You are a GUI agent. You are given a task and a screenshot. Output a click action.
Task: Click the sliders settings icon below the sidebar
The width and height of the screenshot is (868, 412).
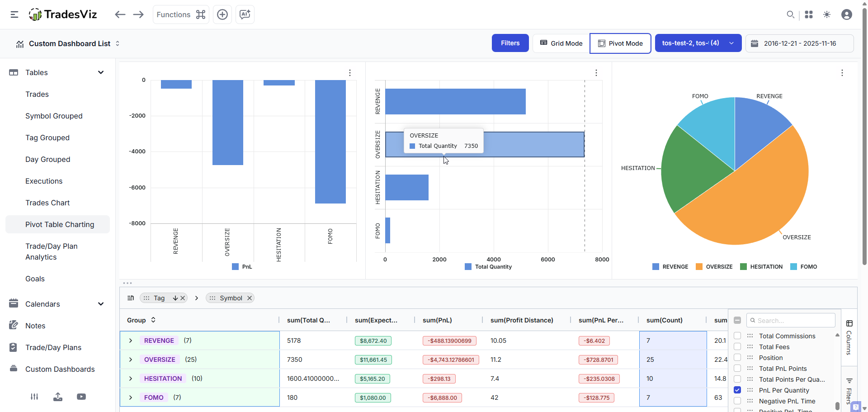pyautogui.click(x=34, y=397)
